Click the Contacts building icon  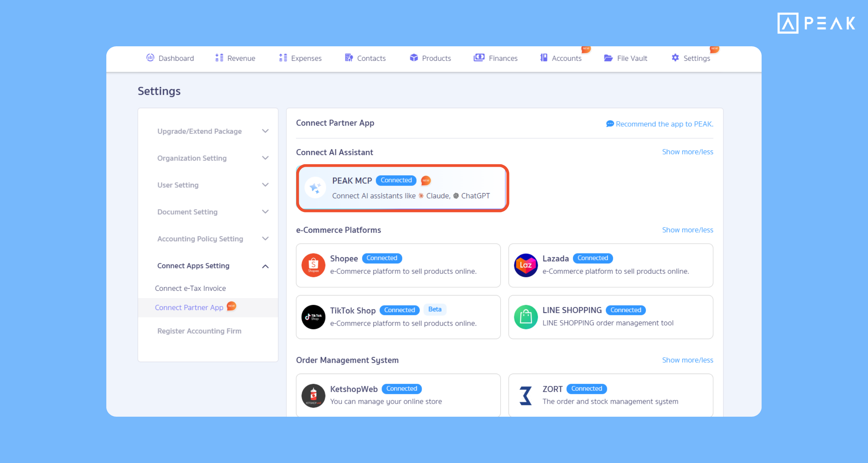coord(349,58)
